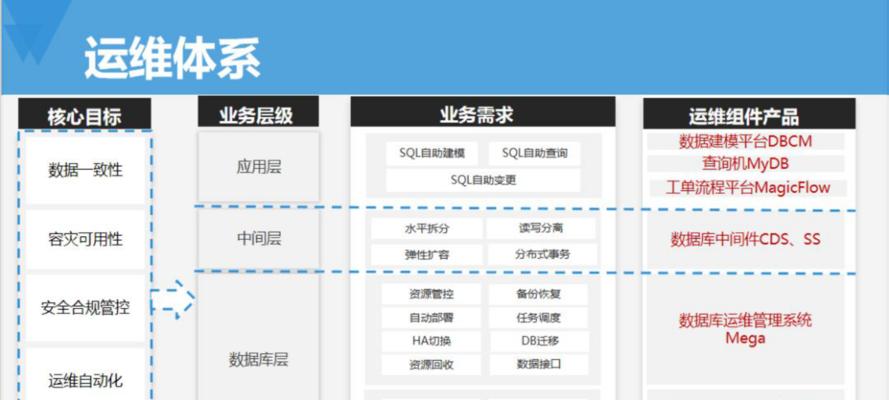
Task: Select the 任务调度 requirement box
Action: 539,318
